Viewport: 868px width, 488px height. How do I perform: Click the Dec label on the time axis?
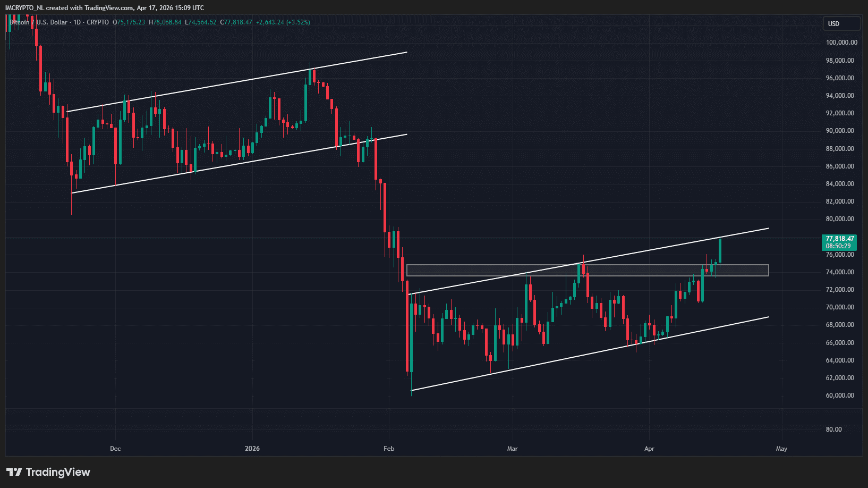coord(115,449)
